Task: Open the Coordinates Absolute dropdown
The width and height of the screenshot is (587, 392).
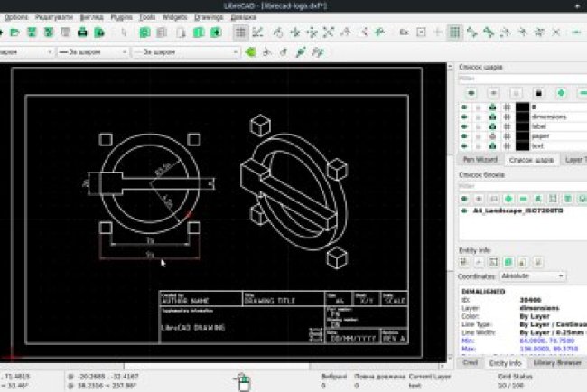Action: pos(533,275)
